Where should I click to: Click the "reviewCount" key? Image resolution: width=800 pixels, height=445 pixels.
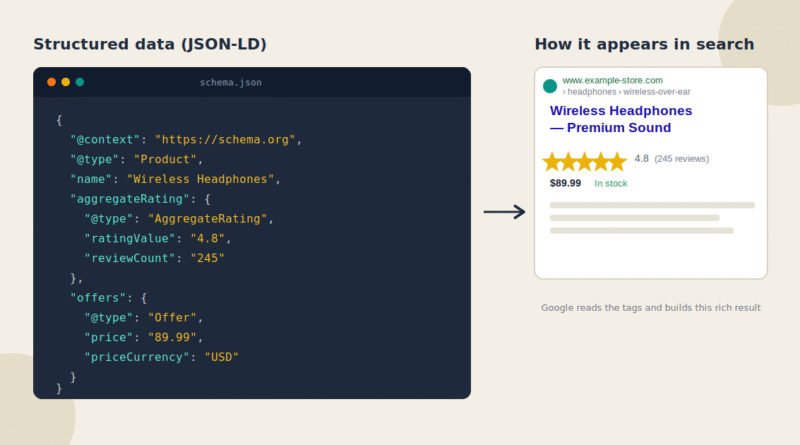(x=130, y=258)
